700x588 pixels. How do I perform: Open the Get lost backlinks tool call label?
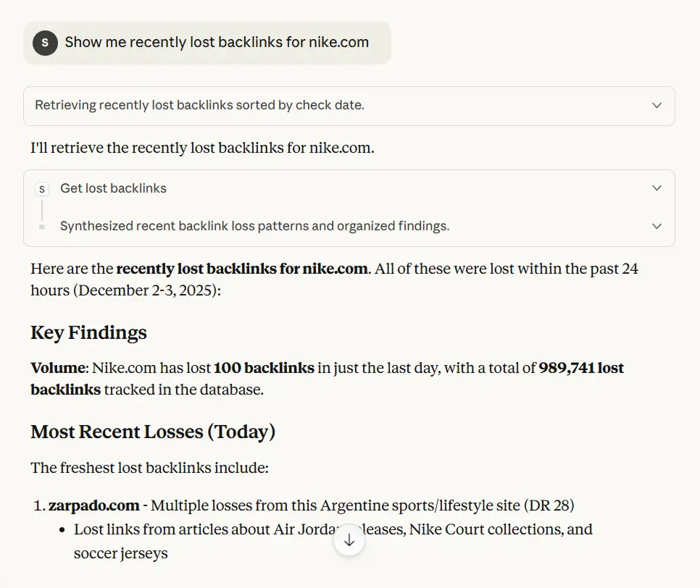113,188
